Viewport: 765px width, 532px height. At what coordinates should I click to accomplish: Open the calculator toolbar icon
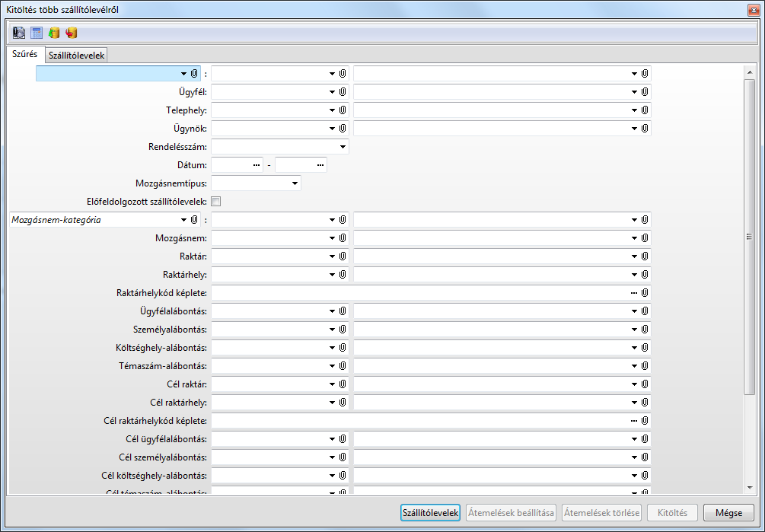click(x=37, y=33)
